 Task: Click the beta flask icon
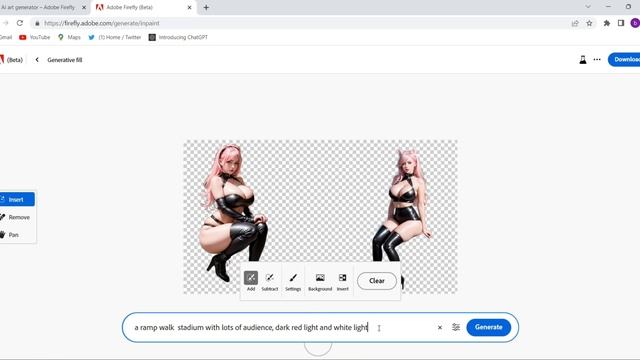point(583,60)
